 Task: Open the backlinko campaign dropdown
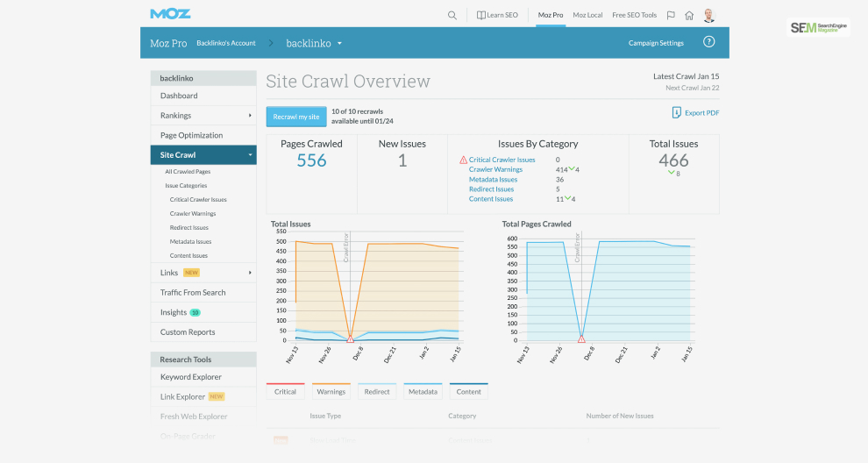[314, 43]
